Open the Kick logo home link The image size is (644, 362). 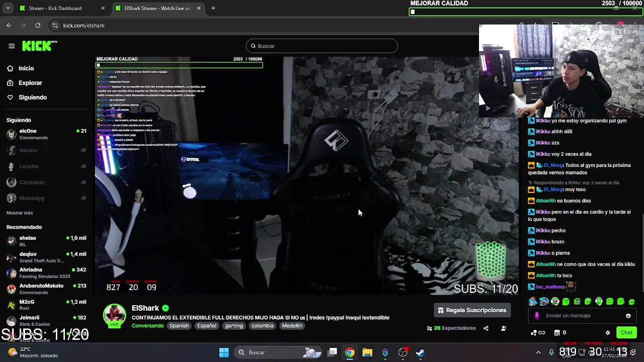point(40,46)
